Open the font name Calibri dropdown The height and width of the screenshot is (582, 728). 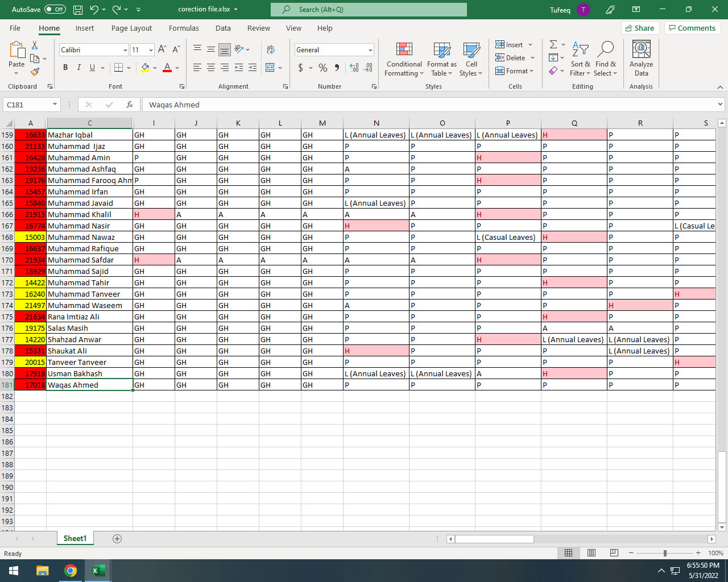click(125, 50)
